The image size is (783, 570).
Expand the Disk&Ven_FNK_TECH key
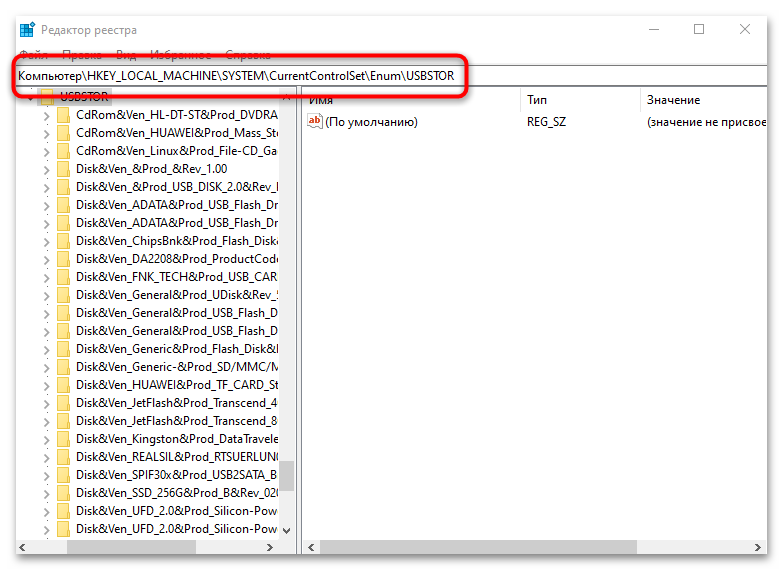point(46,277)
